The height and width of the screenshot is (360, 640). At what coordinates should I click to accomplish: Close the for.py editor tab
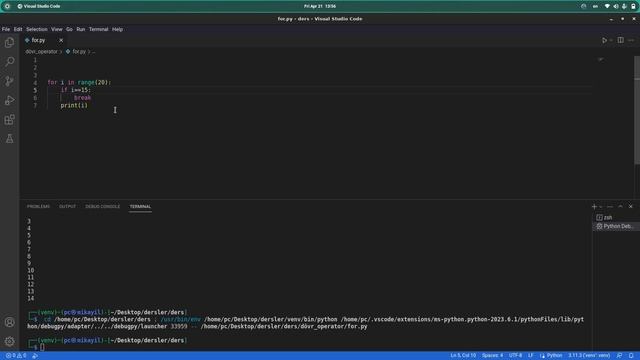pyautogui.click(x=61, y=40)
